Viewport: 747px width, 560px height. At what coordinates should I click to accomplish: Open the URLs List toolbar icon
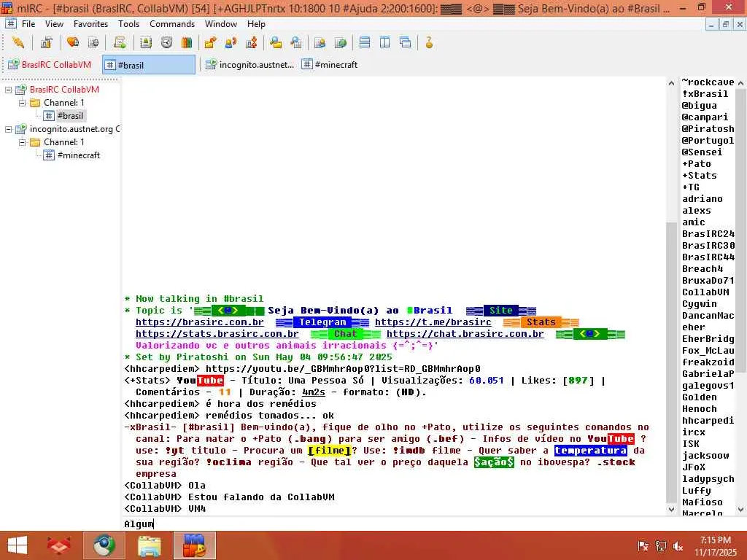pos(340,43)
